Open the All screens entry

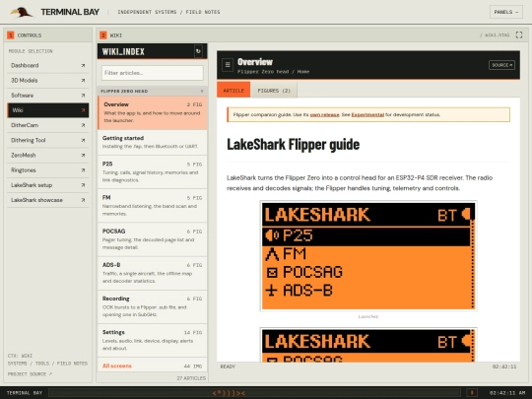152,366
